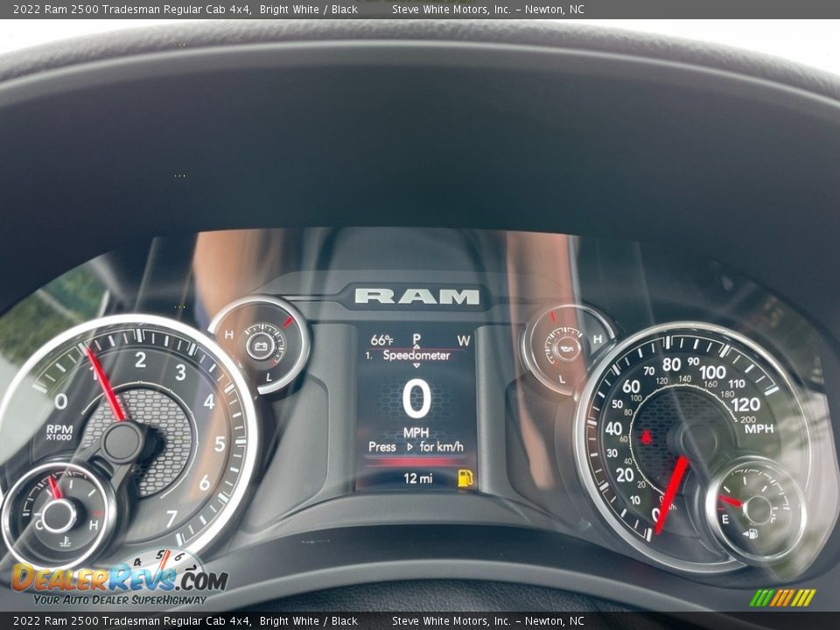Click the RAM logo badge
Image resolution: width=840 pixels, height=630 pixels.
pos(416,297)
